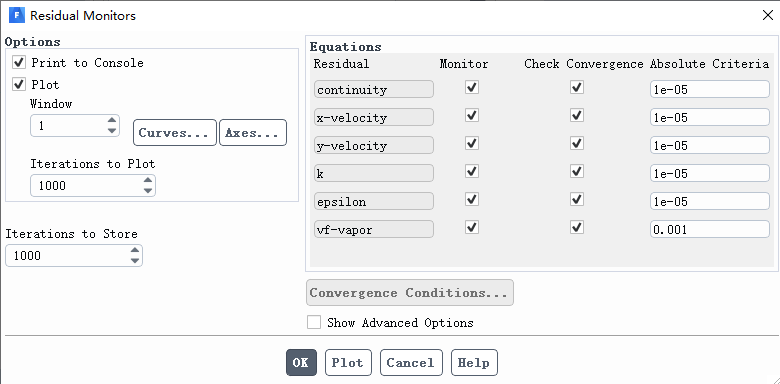Click the Convergence Conditions button

[409, 292]
